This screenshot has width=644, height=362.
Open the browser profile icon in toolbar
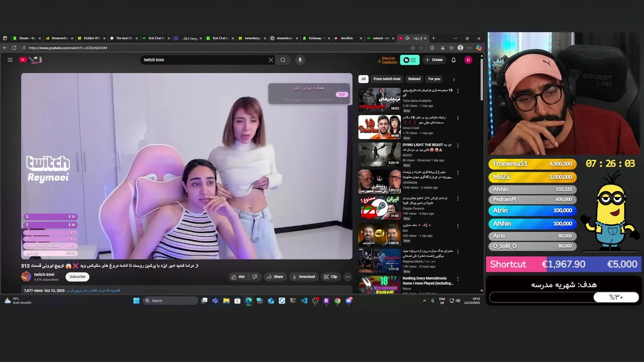[x=460, y=48]
